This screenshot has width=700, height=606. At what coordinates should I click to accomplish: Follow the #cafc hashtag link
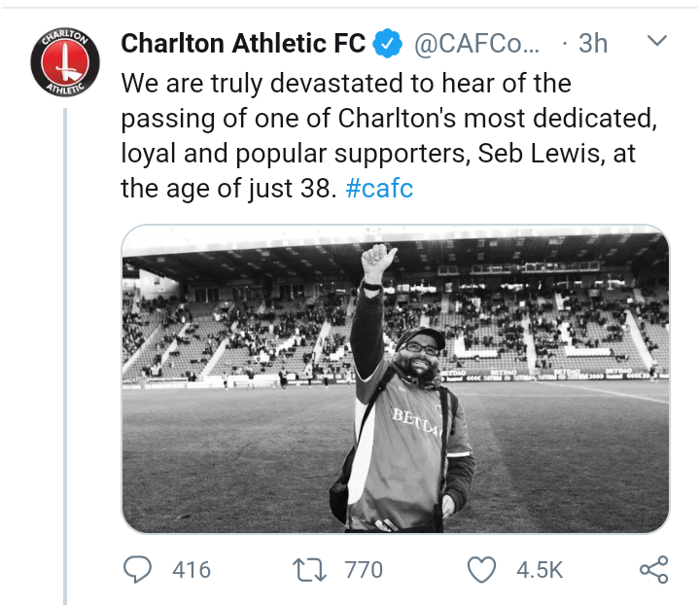pyautogui.click(x=379, y=188)
